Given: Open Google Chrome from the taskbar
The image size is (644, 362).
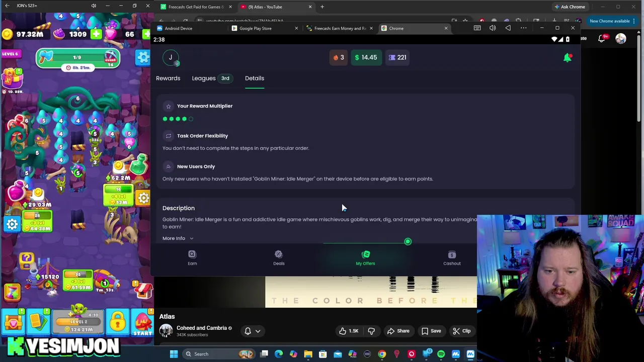Looking at the screenshot, I should [x=382, y=354].
